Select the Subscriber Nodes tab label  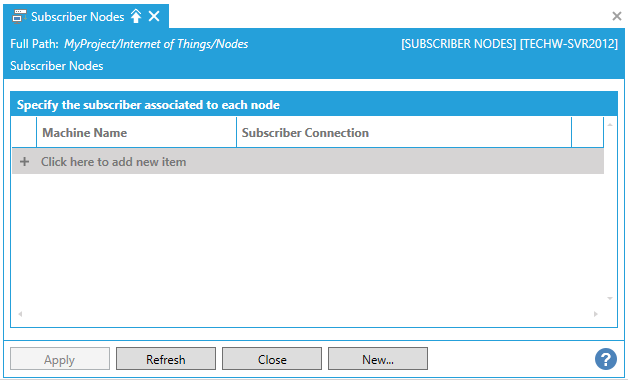point(78,17)
